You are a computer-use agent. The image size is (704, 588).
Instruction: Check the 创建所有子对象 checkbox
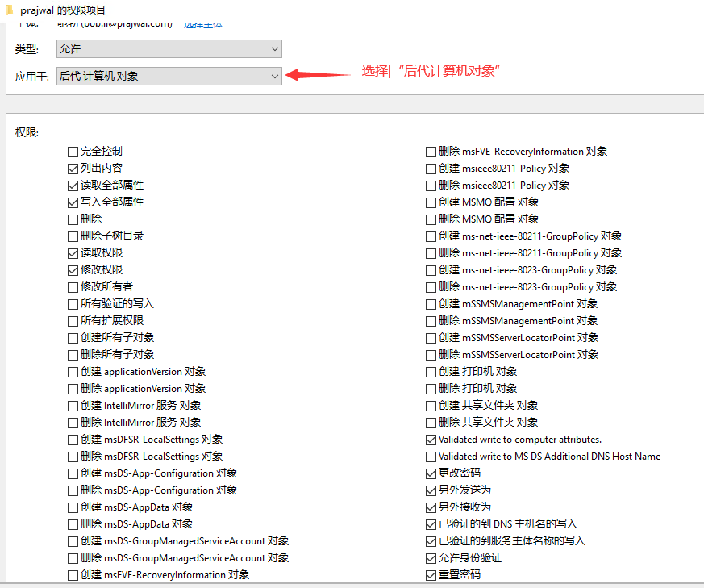click(x=73, y=338)
